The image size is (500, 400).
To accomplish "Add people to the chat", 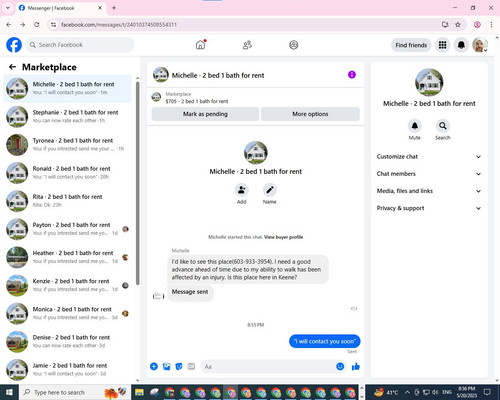I will [241, 190].
